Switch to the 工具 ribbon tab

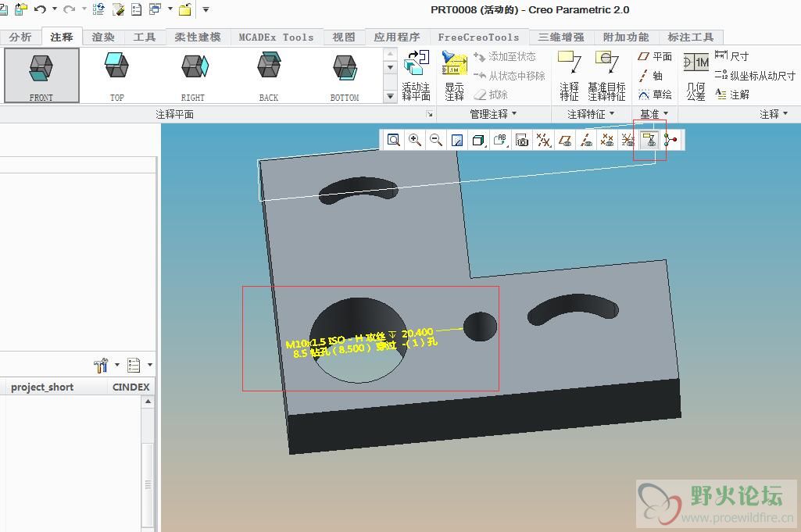click(145, 37)
